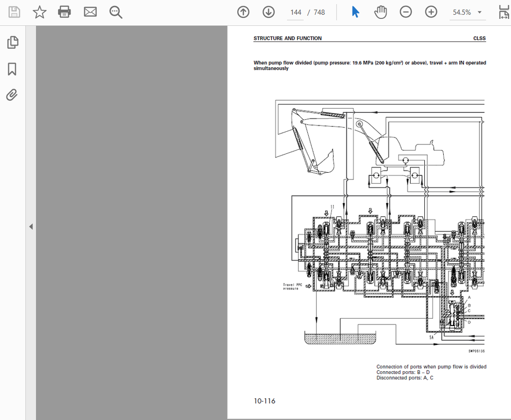Open the Bookmarks panel
511x420 pixels.
tap(12, 69)
